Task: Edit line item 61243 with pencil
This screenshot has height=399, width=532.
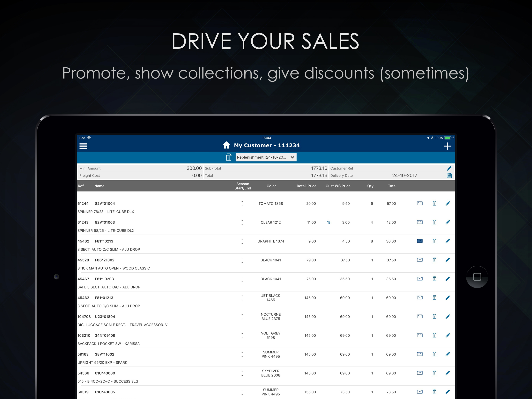Action: (x=447, y=222)
